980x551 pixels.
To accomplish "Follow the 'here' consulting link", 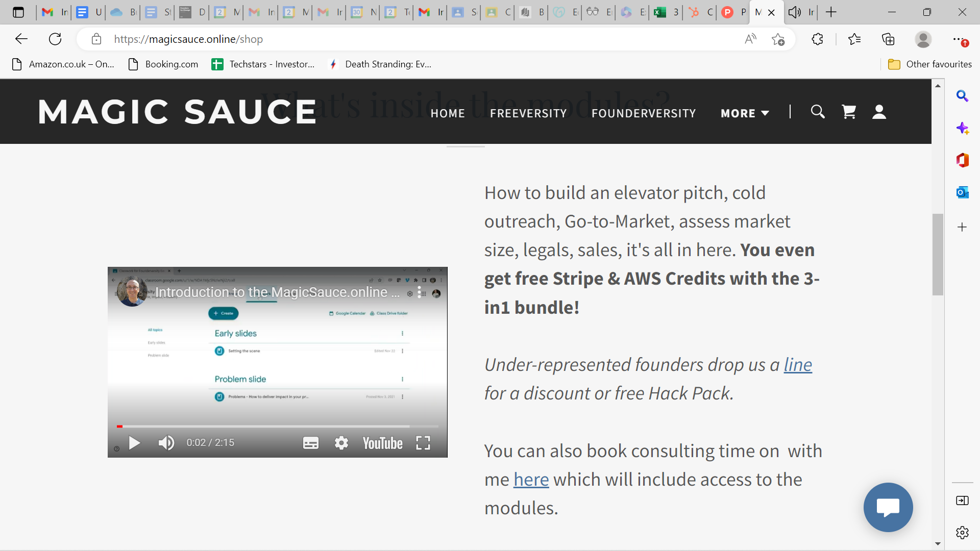I will point(531,480).
